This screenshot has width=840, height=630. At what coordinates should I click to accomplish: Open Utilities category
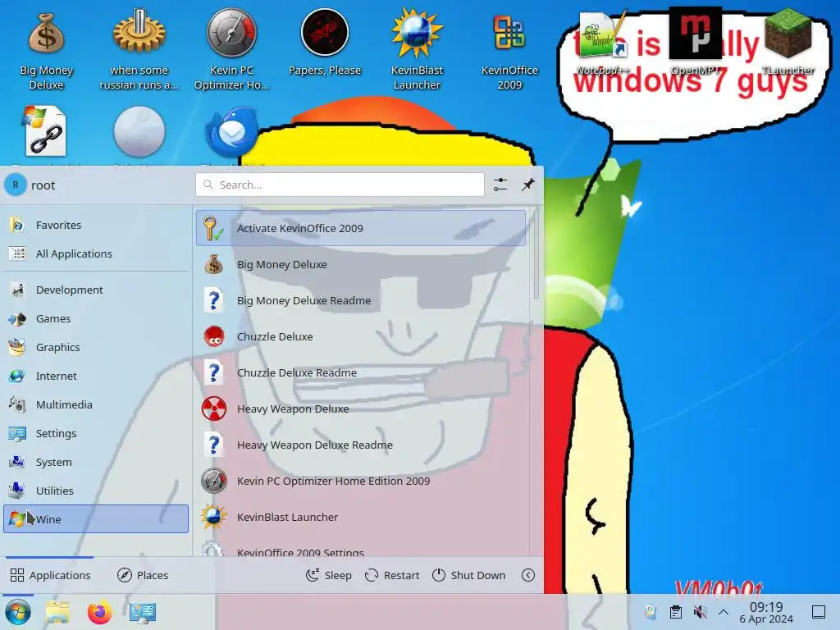coord(97,491)
